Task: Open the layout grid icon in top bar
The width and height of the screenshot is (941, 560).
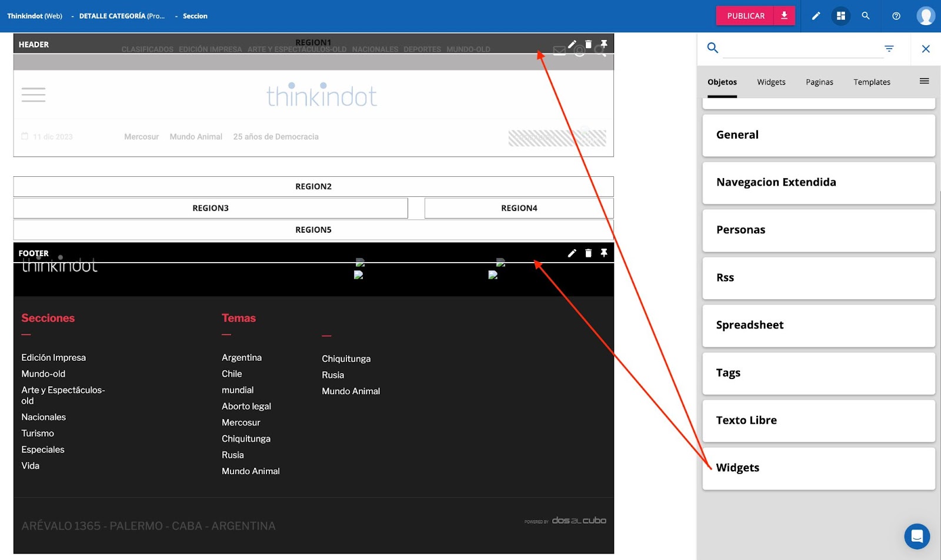Action: click(841, 16)
